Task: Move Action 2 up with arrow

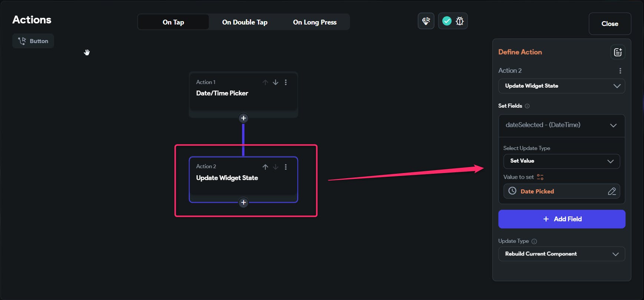Action: [265, 167]
